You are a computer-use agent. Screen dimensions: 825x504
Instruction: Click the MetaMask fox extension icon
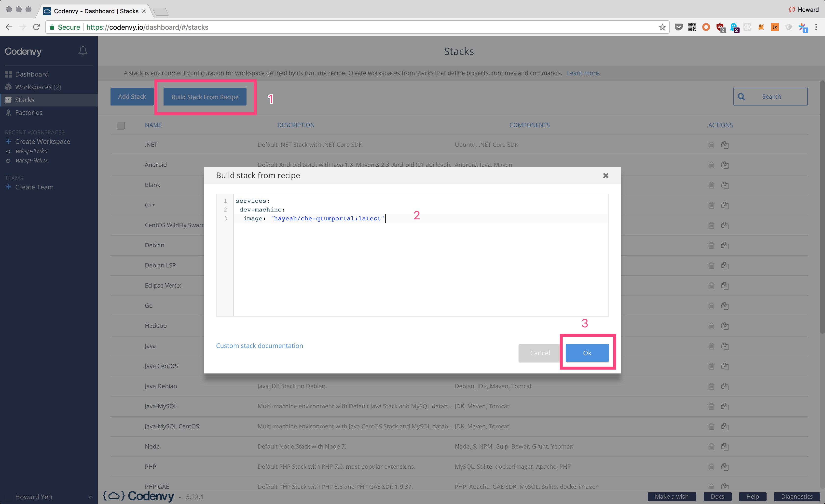point(761,27)
